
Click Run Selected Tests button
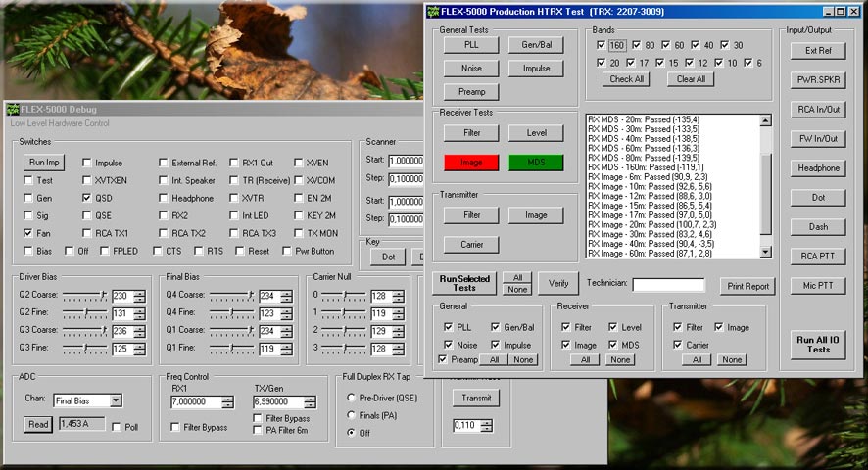464,283
